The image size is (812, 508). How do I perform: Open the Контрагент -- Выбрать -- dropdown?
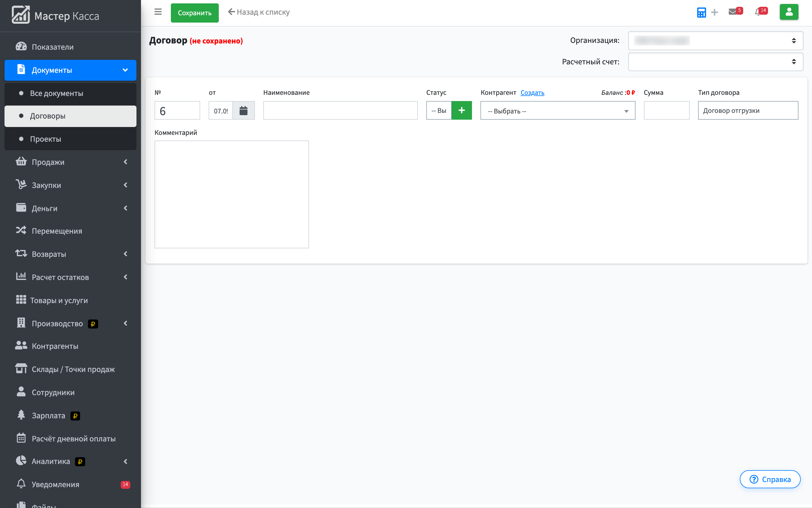click(558, 111)
